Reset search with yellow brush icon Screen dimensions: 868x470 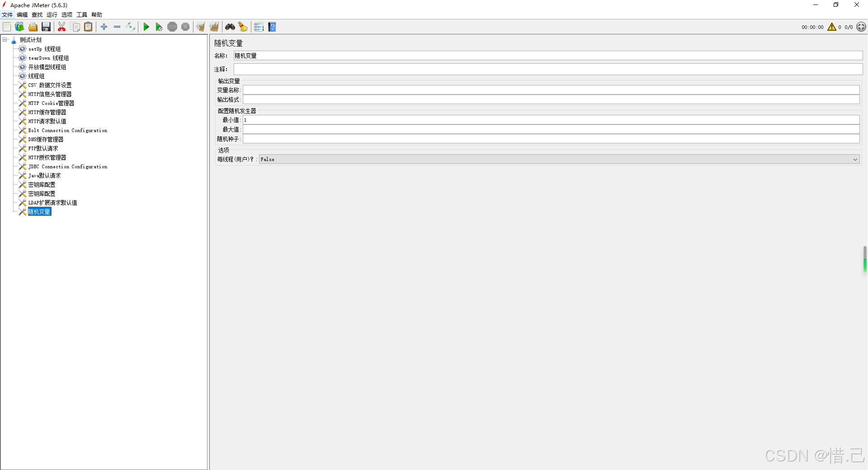click(x=243, y=27)
